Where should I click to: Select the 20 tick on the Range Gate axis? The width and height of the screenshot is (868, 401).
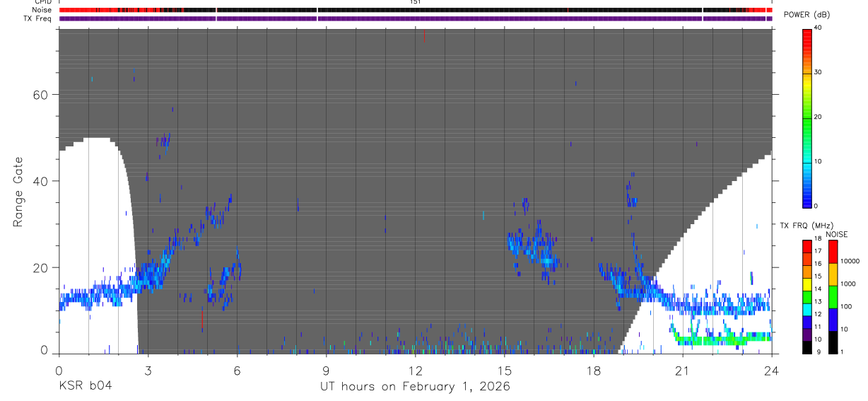tap(40, 267)
